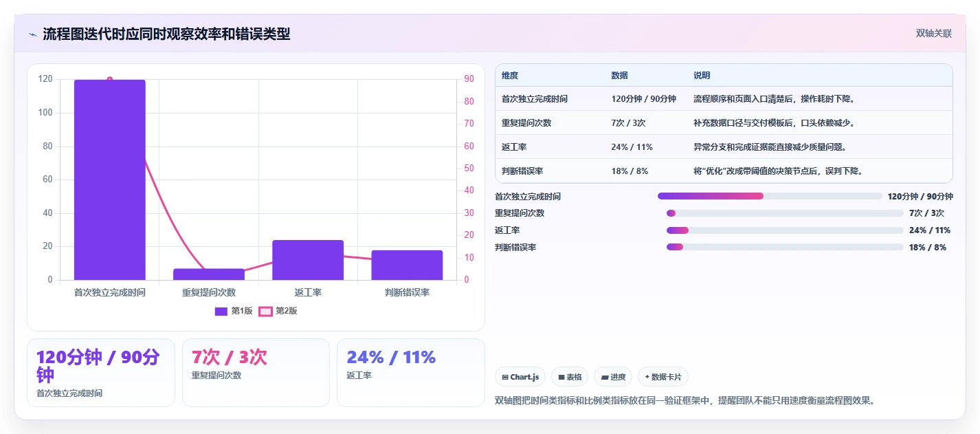Click the 重复提问次数 progress bar
The width and height of the screenshot is (980, 434).
tap(785, 213)
